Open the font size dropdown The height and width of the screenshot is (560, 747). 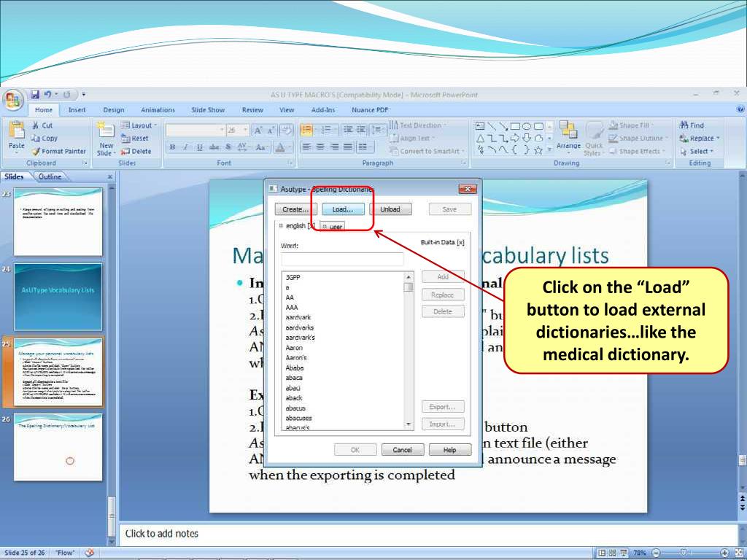pos(245,130)
